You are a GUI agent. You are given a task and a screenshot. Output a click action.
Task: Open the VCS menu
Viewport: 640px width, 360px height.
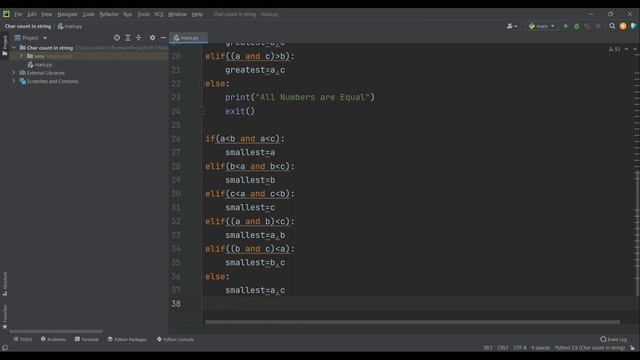(x=159, y=14)
